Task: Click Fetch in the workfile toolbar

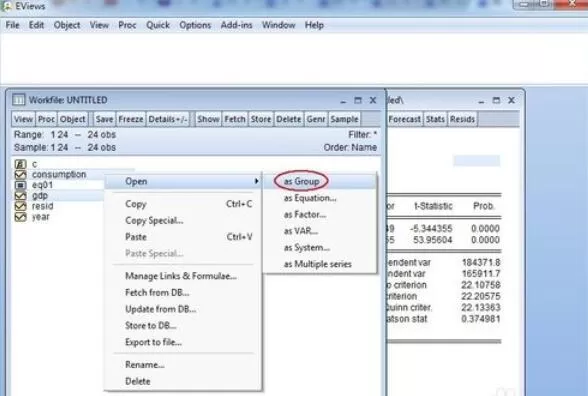Action: pyautogui.click(x=235, y=119)
